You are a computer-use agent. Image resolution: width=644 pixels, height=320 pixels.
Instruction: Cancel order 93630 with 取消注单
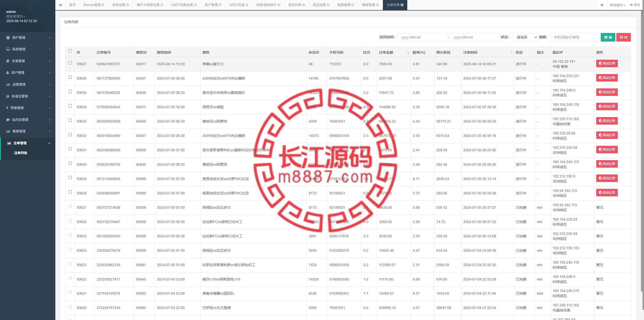(x=607, y=164)
